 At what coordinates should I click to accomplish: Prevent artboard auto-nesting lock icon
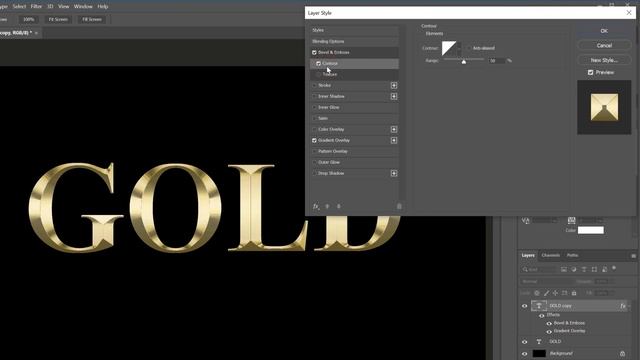click(564, 293)
